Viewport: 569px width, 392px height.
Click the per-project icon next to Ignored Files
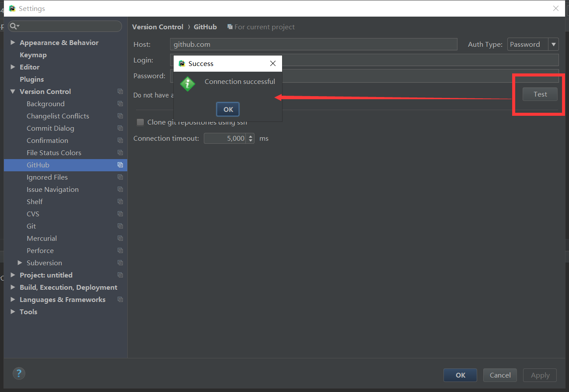coord(120,177)
